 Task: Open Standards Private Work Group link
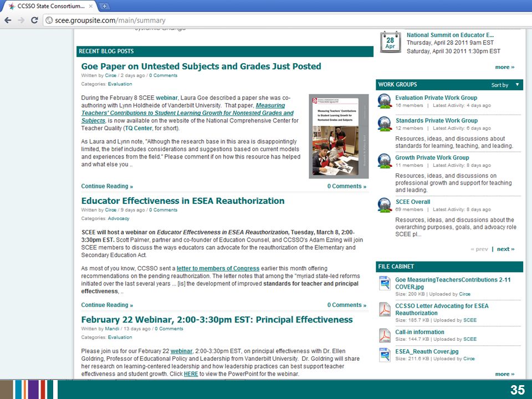click(436, 120)
